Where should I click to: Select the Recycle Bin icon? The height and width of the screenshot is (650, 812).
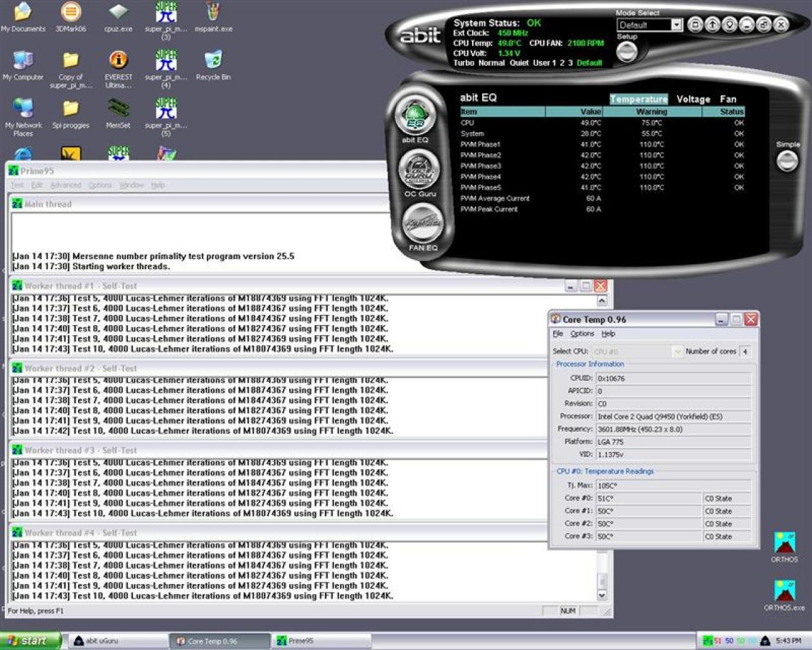[x=214, y=65]
